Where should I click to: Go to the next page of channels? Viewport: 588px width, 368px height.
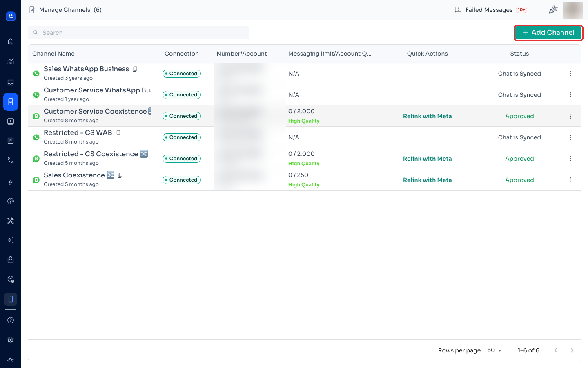[572, 350]
